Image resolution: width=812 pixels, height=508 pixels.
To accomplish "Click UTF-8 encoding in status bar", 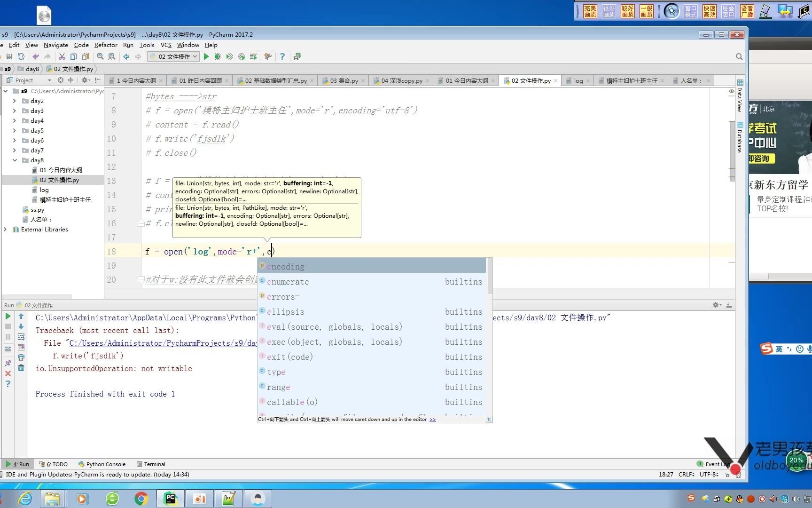I will [709, 474].
